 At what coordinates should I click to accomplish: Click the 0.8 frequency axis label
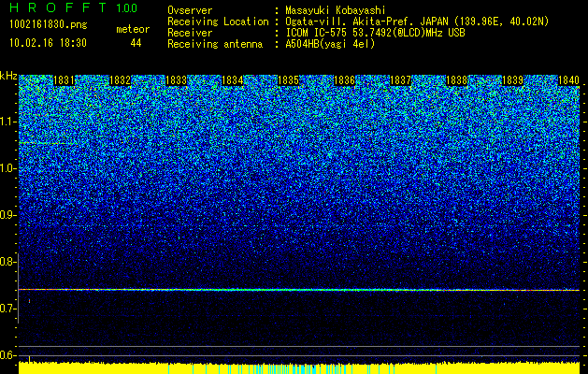[x=7, y=262]
